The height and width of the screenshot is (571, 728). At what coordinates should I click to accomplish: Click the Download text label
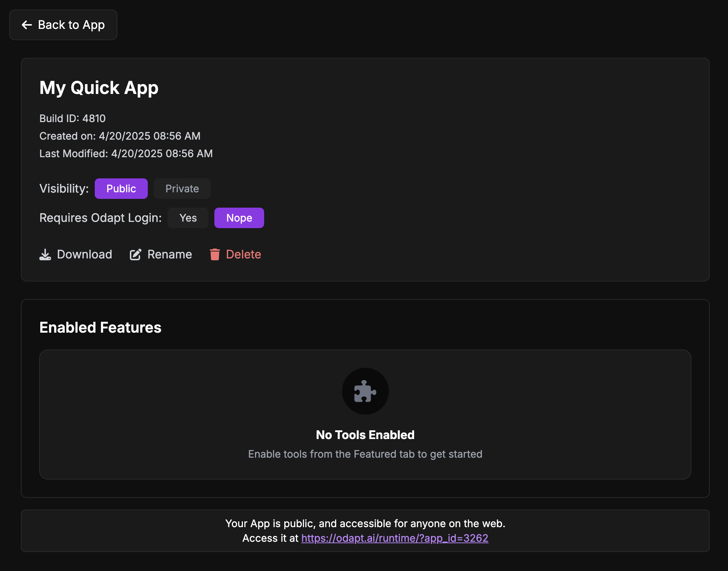coord(85,254)
